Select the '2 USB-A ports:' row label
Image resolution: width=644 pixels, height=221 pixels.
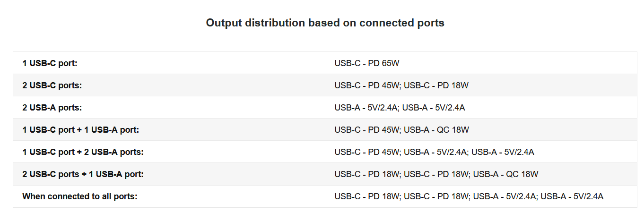tap(52, 108)
